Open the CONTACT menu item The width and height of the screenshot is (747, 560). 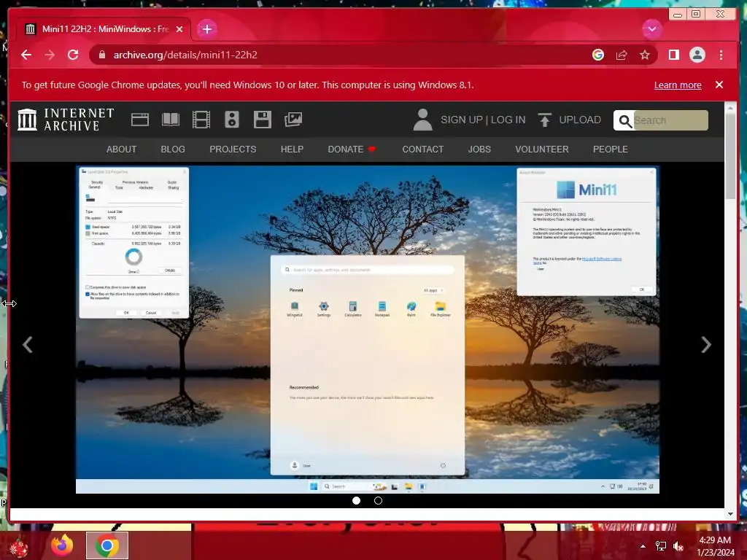[x=423, y=149]
